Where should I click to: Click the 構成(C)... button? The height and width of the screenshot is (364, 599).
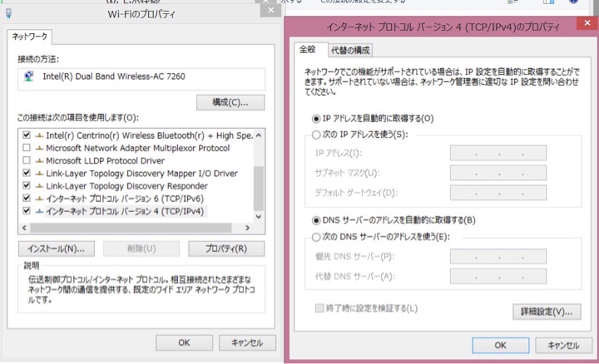click(x=230, y=103)
